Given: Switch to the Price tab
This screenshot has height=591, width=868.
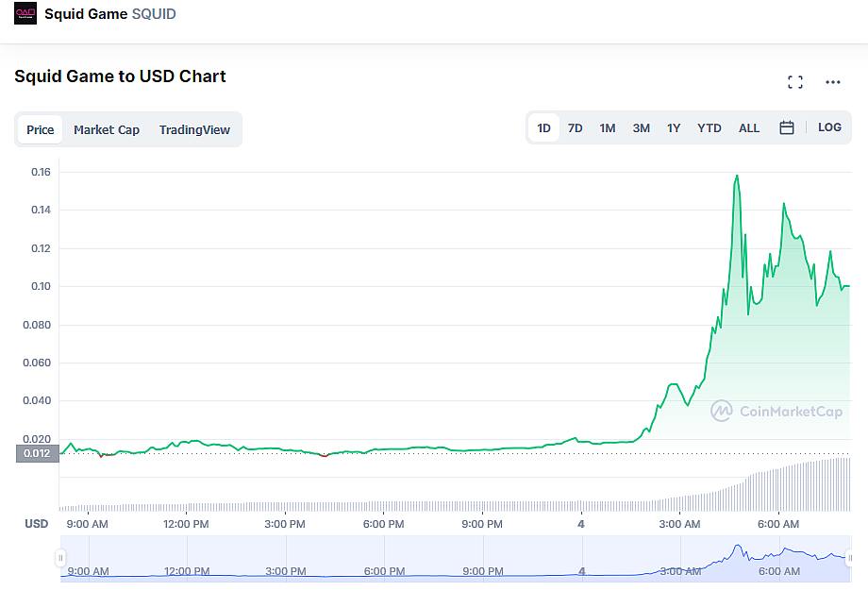Looking at the screenshot, I should click(41, 129).
